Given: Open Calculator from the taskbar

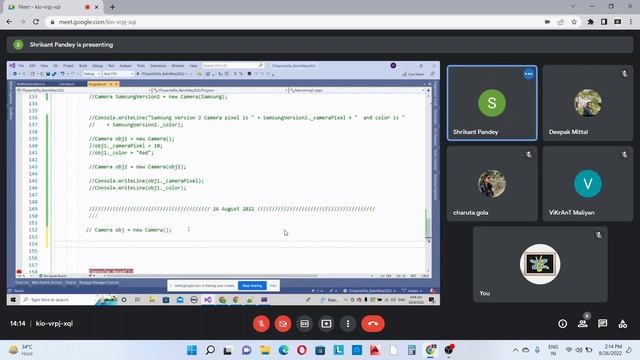Looking at the screenshot, I should (x=412, y=350).
